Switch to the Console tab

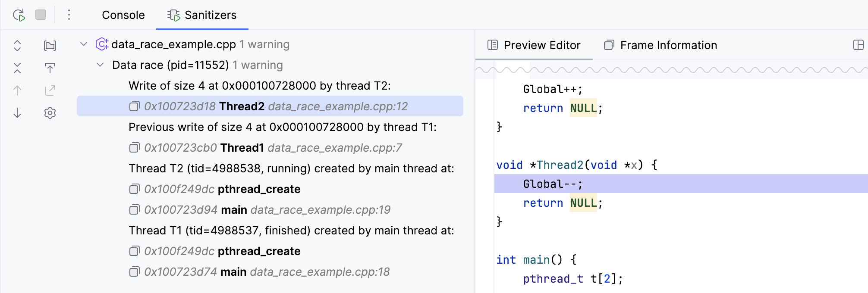[123, 15]
